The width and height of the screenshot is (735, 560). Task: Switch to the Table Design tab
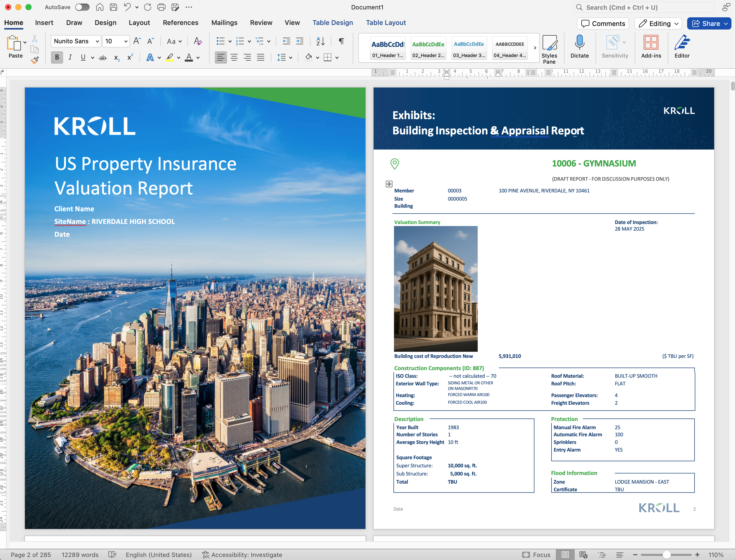point(333,23)
